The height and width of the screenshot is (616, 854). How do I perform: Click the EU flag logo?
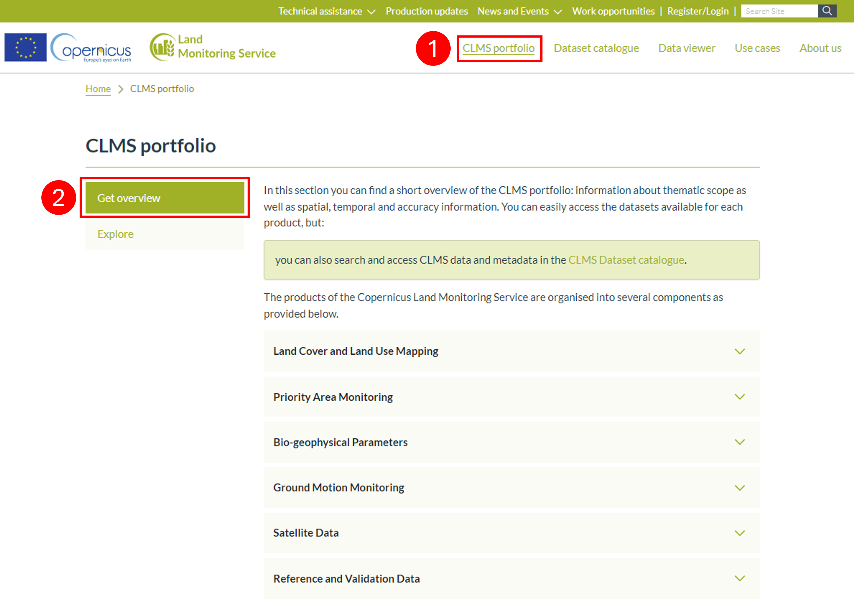click(26, 47)
